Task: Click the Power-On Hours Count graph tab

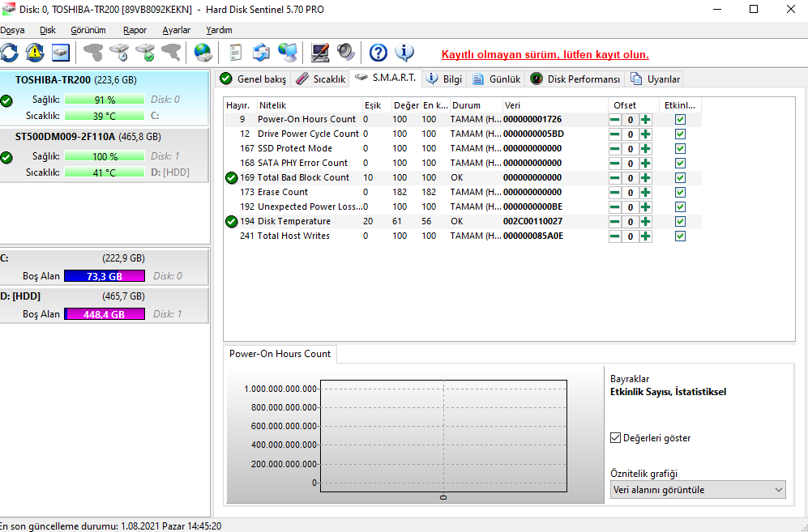Action: coord(280,354)
